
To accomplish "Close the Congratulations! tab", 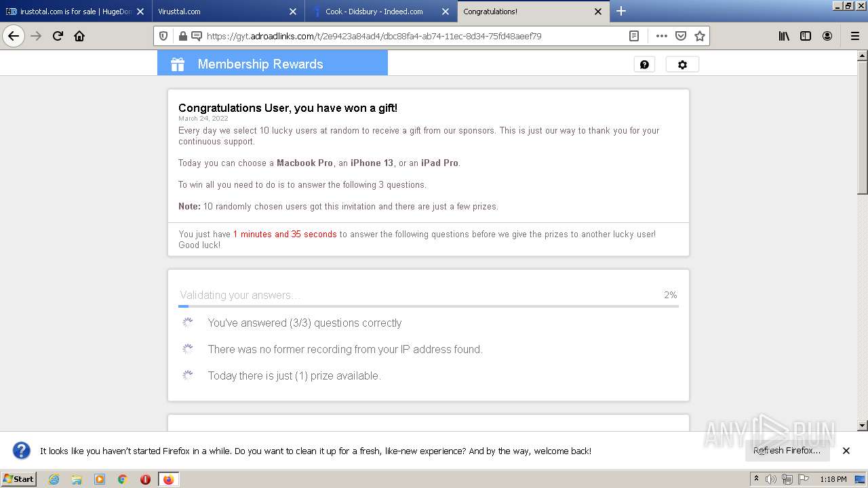I will [x=598, y=12].
